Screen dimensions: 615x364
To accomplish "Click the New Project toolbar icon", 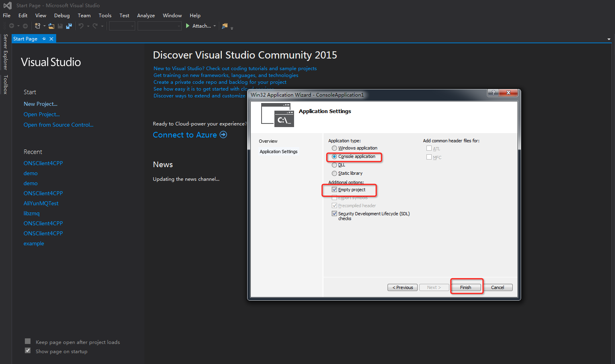I will pyautogui.click(x=38, y=26).
